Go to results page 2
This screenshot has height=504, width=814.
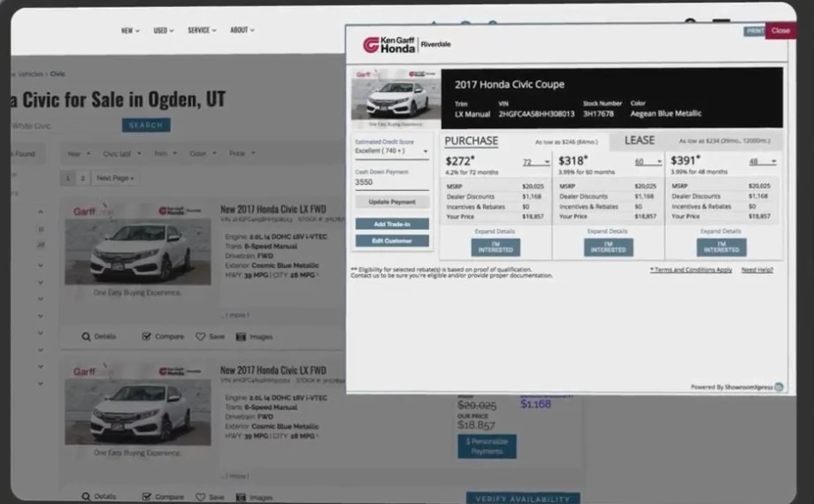82,178
